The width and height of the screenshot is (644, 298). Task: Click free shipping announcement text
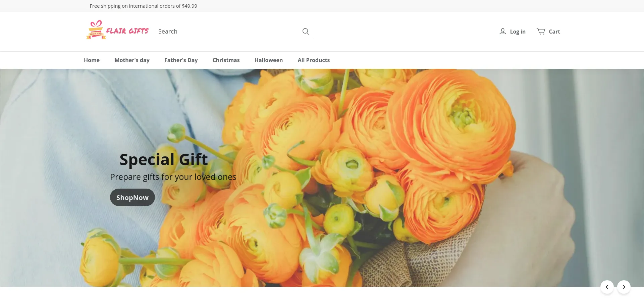pyautogui.click(x=143, y=6)
